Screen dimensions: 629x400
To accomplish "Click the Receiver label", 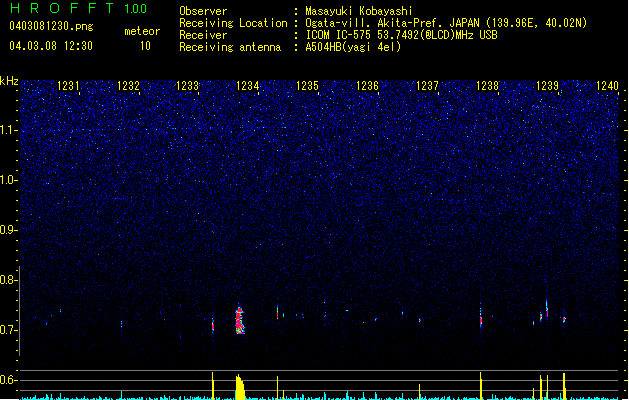I will click(x=203, y=35).
